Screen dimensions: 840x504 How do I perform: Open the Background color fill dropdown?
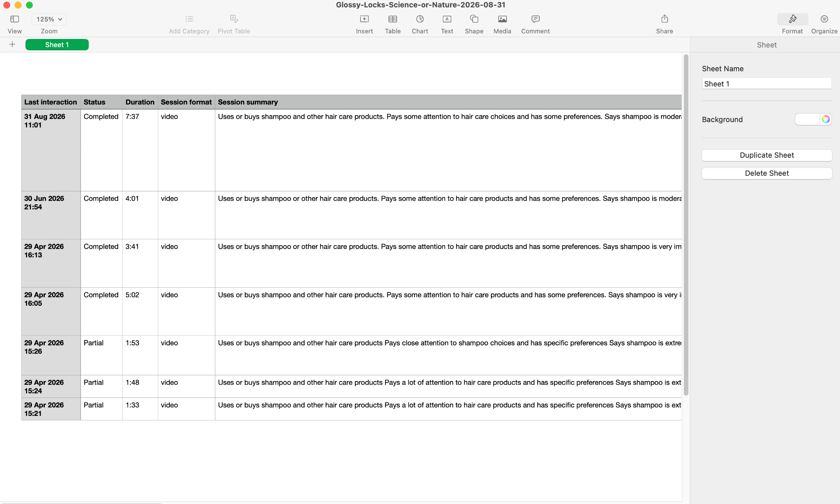[x=807, y=119]
